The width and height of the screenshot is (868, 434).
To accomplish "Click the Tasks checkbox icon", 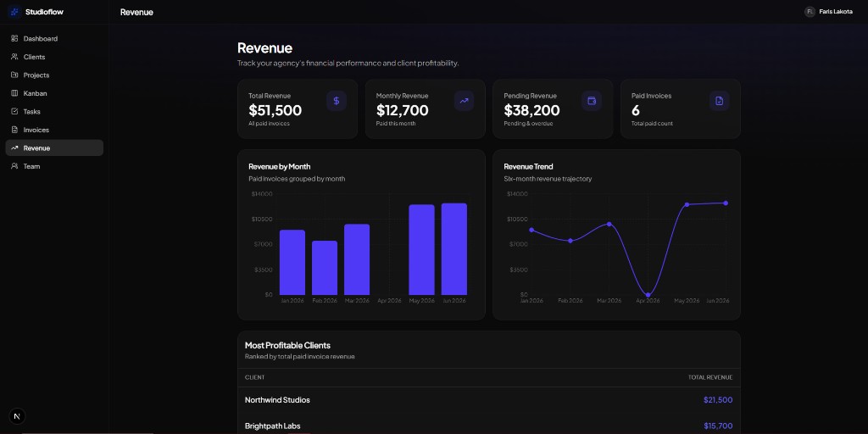I will (x=14, y=111).
